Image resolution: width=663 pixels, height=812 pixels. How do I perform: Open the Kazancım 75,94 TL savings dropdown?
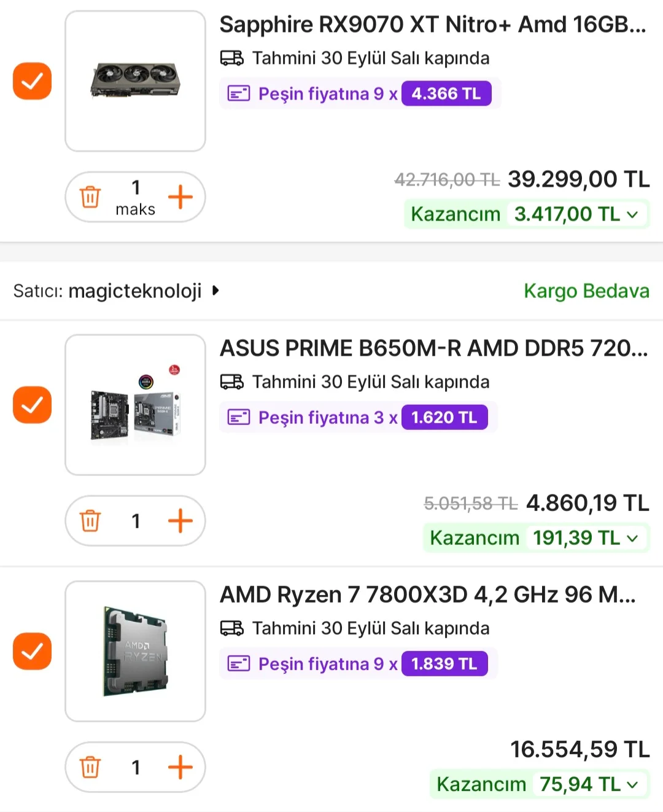[x=632, y=784]
